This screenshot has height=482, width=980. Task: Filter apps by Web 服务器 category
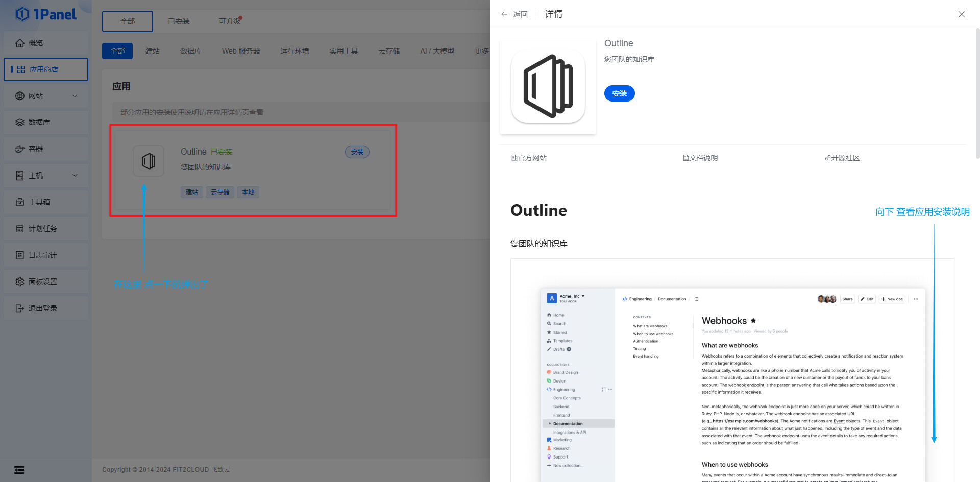[x=241, y=51]
